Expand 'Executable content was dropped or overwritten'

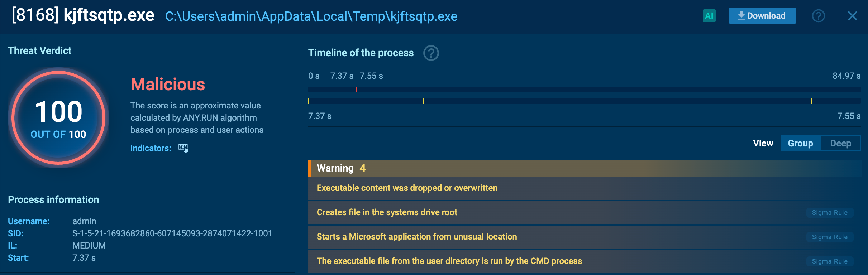(x=407, y=188)
